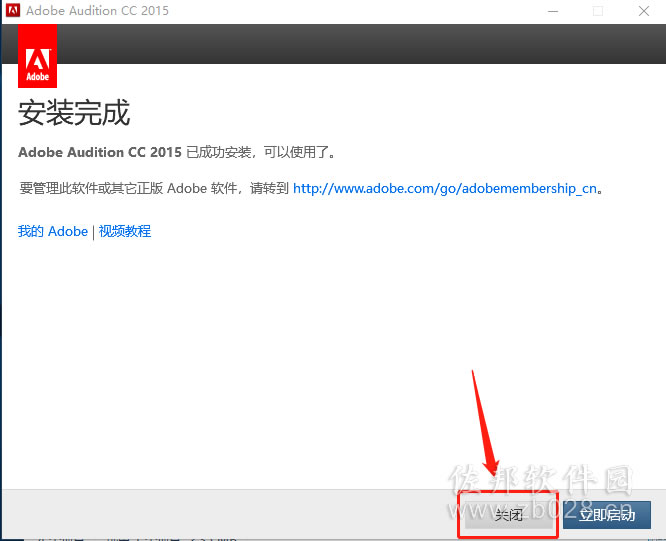Click the 安装完成 heading text
The image size is (666, 541).
click(x=74, y=113)
